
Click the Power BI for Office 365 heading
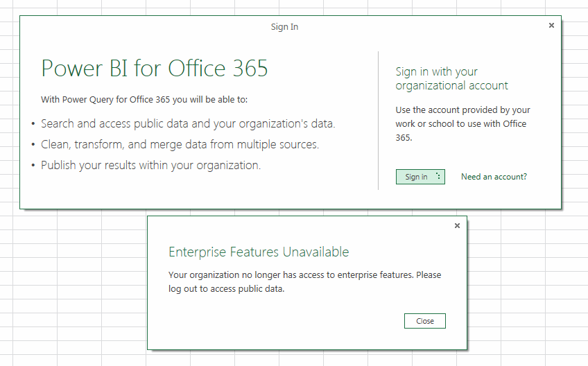point(154,68)
